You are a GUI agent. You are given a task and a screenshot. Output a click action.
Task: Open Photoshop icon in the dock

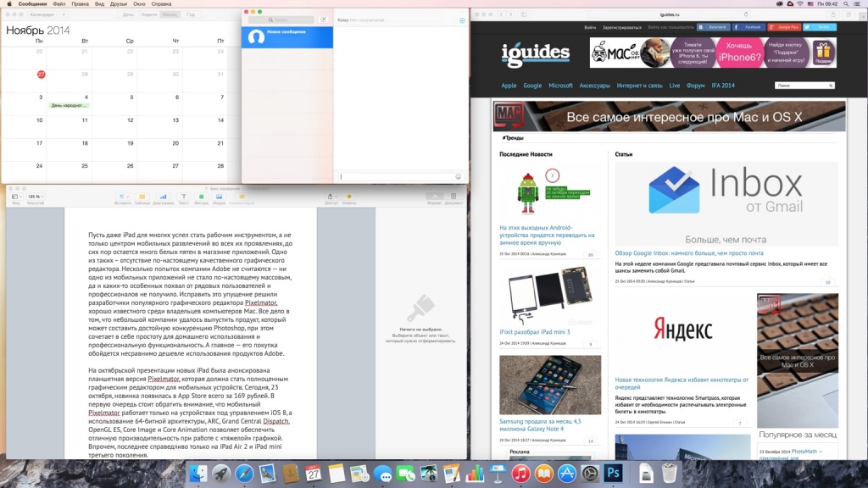(614, 474)
